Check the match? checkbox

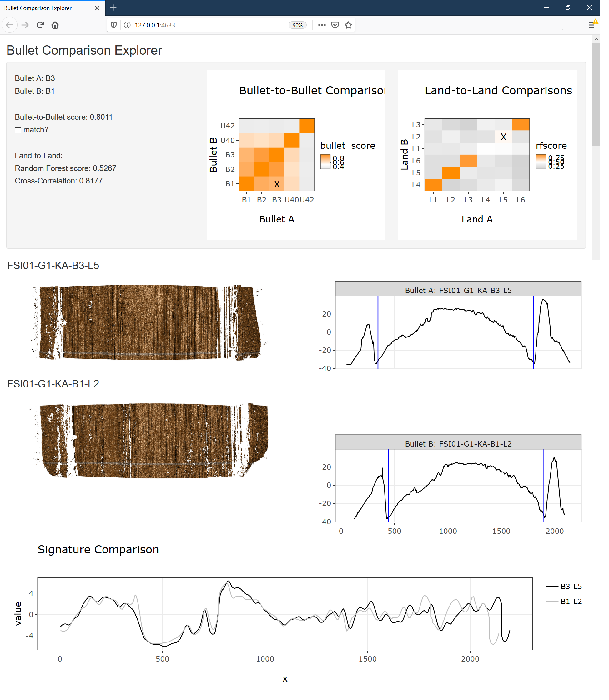(18, 130)
